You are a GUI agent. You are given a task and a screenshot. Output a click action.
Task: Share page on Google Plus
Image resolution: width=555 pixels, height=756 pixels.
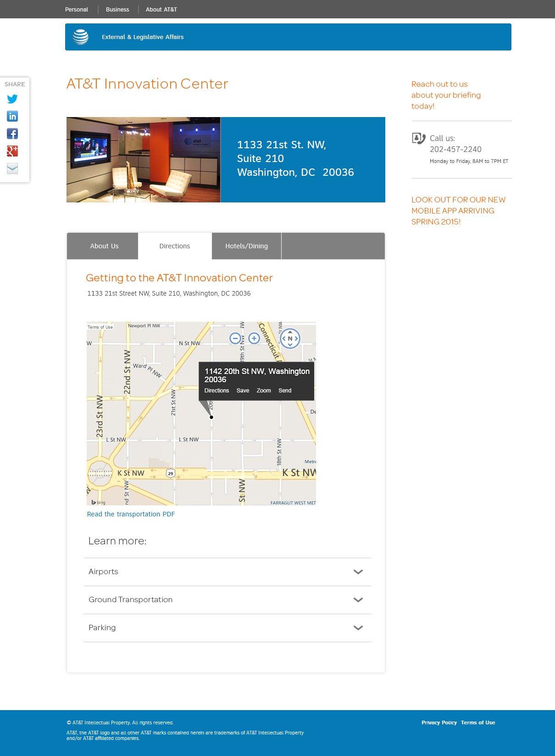point(12,151)
